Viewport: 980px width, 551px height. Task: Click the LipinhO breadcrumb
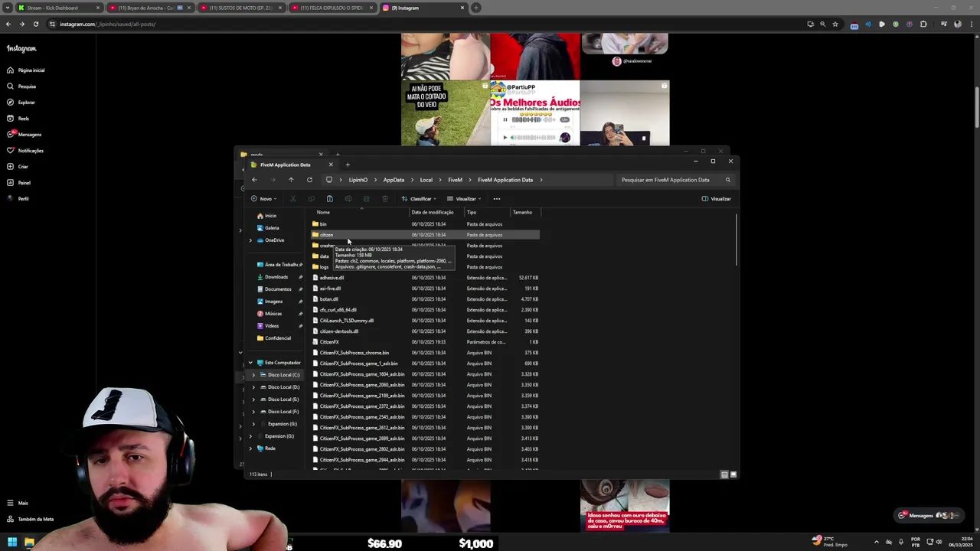point(358,180)
